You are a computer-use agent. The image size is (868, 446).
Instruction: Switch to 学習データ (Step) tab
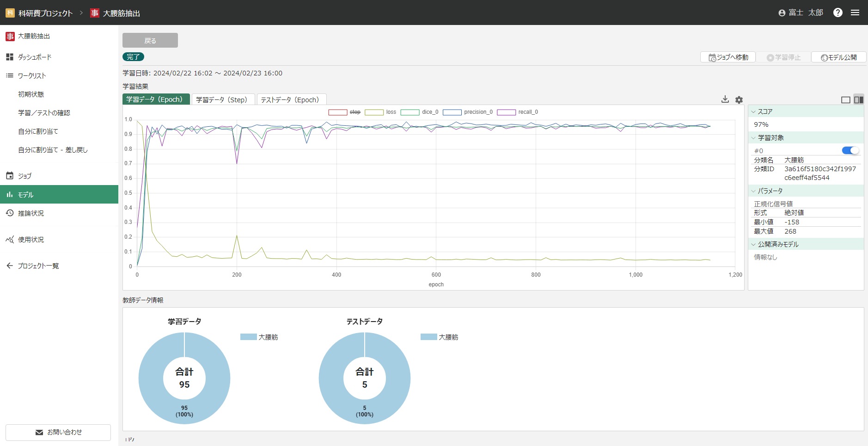pyautogui.click(x=222, y=99)
